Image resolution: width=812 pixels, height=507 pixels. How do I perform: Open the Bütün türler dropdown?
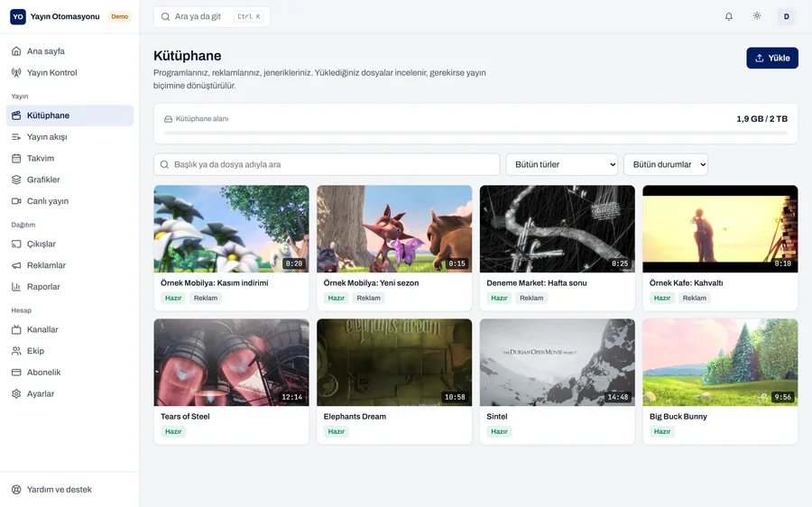click(562, 164)
